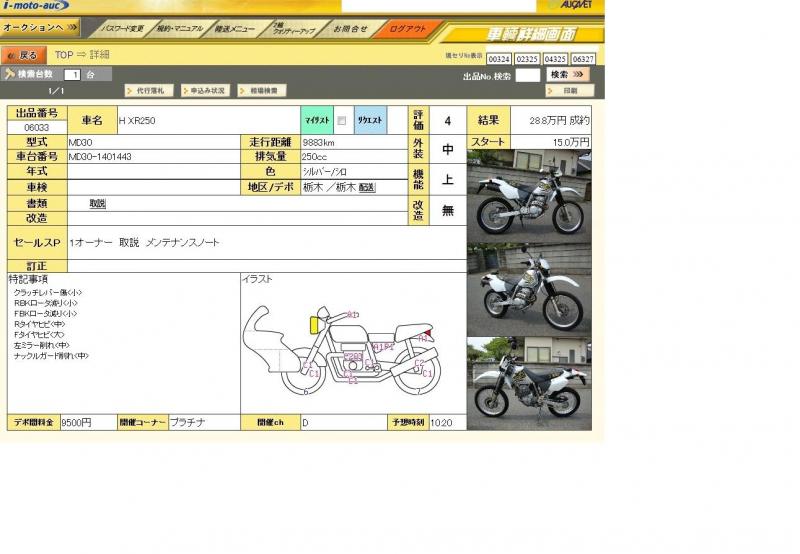Open the middle motorcycle front-angle photo
This screenshot has height=554, width=800.
[x=529, y=289]
